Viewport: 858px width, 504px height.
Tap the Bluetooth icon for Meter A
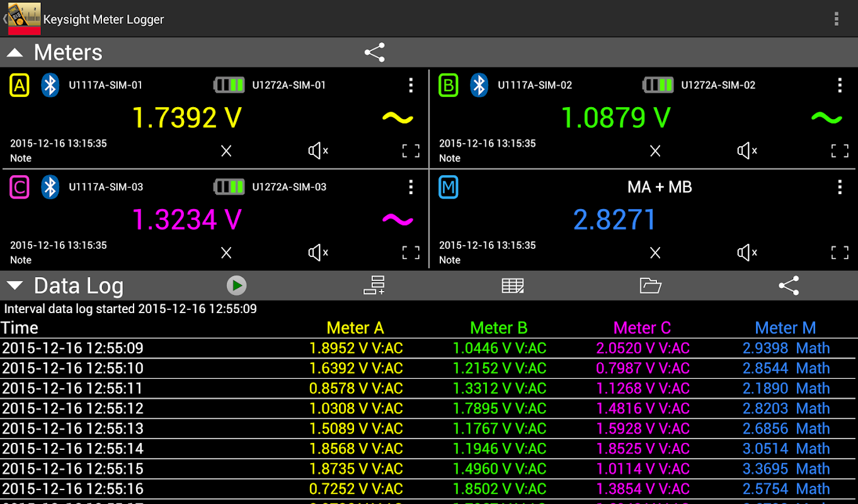[x=50, y=85]
